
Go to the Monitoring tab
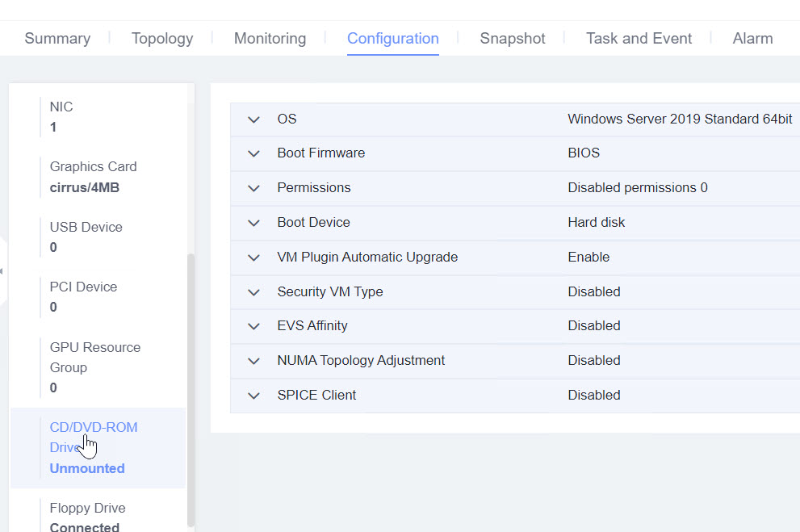click(x=270, y=38)
